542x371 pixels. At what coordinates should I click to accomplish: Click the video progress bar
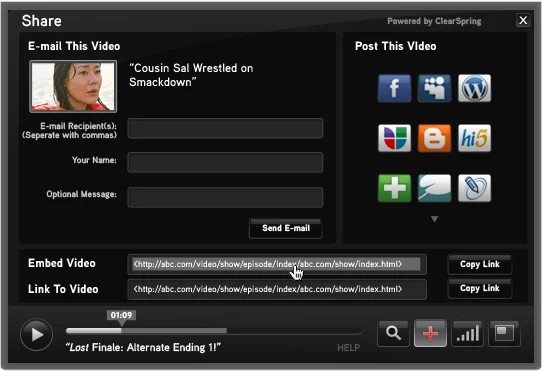click(214, 331)
